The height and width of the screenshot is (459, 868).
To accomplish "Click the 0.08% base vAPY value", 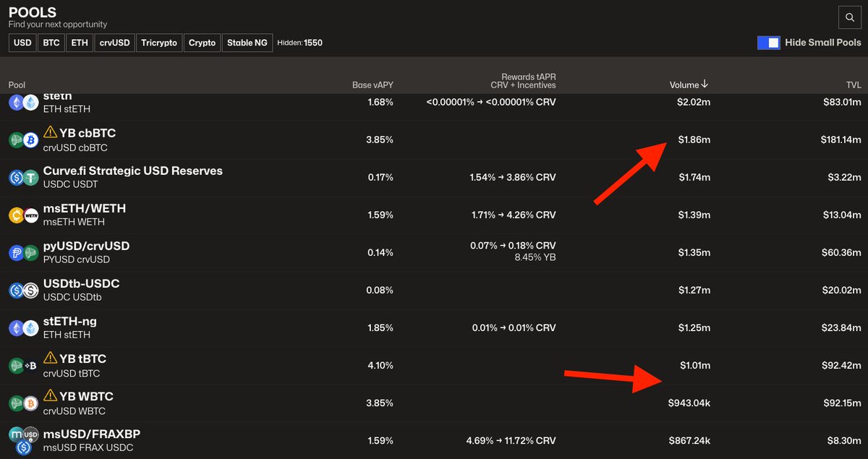I will (x=380, y=290).
